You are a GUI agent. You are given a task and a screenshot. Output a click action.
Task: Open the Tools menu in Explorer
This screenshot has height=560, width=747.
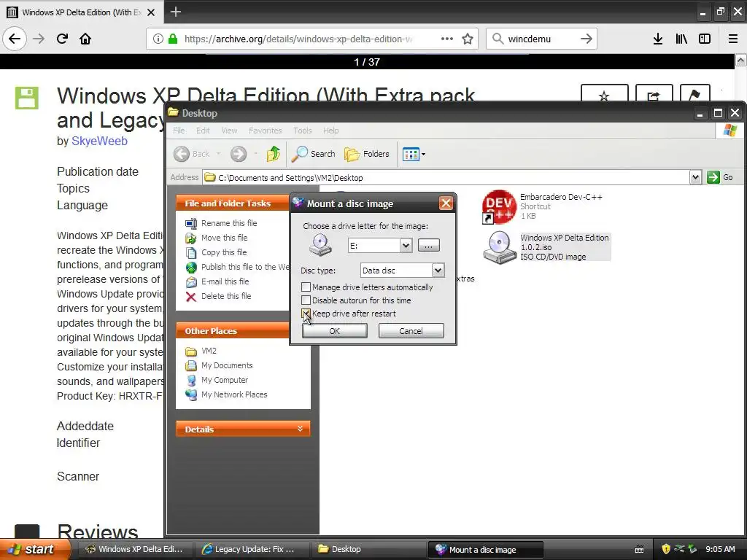click(x=303, y=131)
